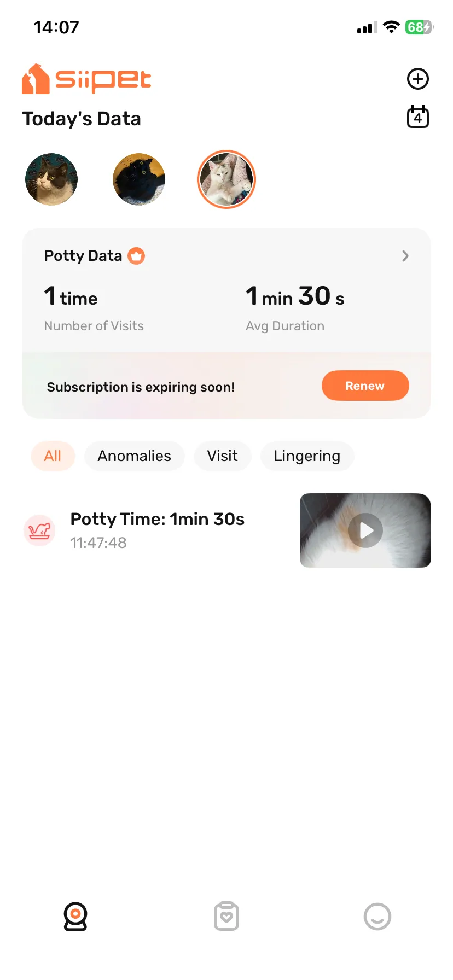Tap the add device plus icon
Image resolution: width=453 pixels, height=980 pixels.
[418, 79]
